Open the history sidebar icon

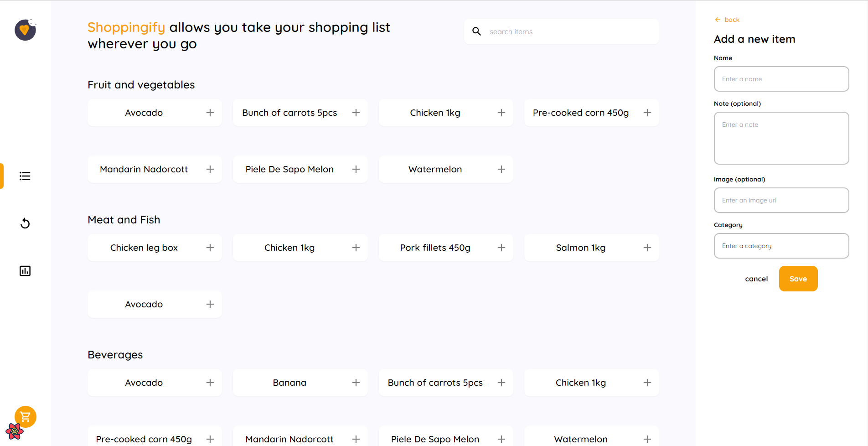(x=25, y=223)
